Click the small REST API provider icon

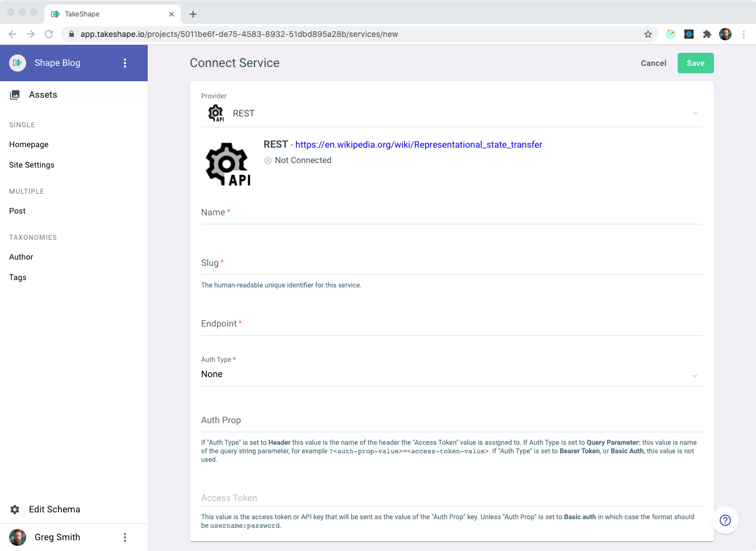click(216, 113)
